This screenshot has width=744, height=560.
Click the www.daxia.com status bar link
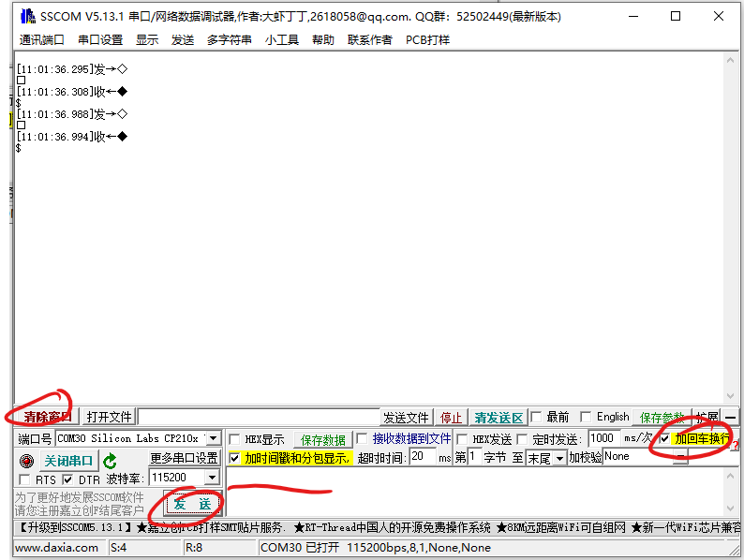tap(56, 548)
